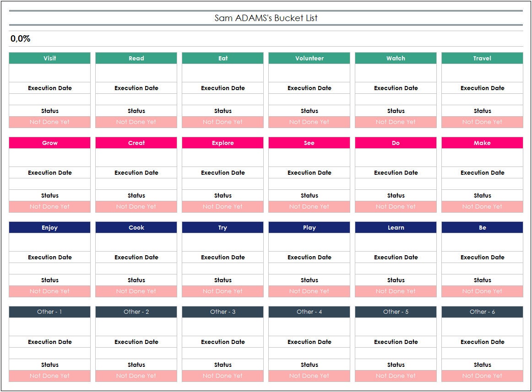
Task: Click the 0,0% progress indicator
Action: point(20,38)
